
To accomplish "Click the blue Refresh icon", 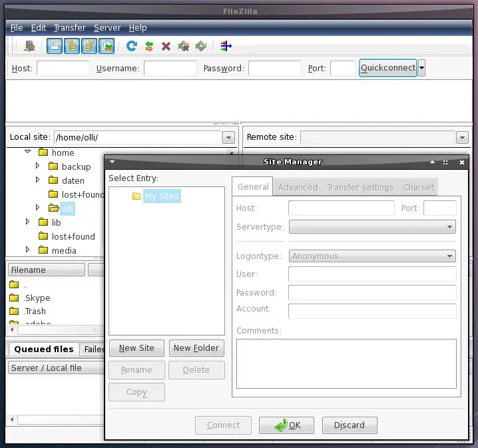I will 132,47.
